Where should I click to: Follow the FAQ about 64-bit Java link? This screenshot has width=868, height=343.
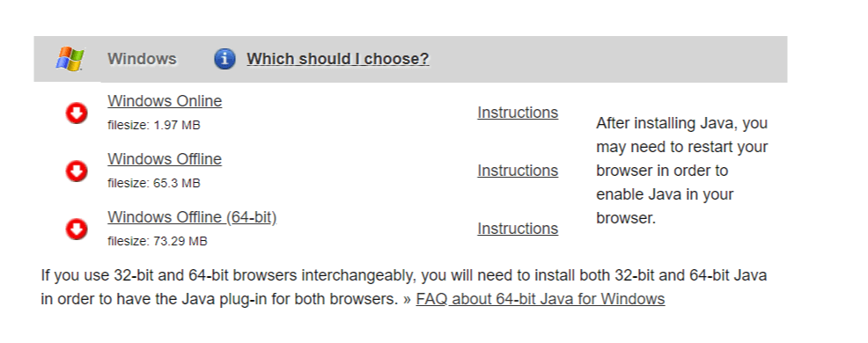pyautogui.click(x=541, y=299)
